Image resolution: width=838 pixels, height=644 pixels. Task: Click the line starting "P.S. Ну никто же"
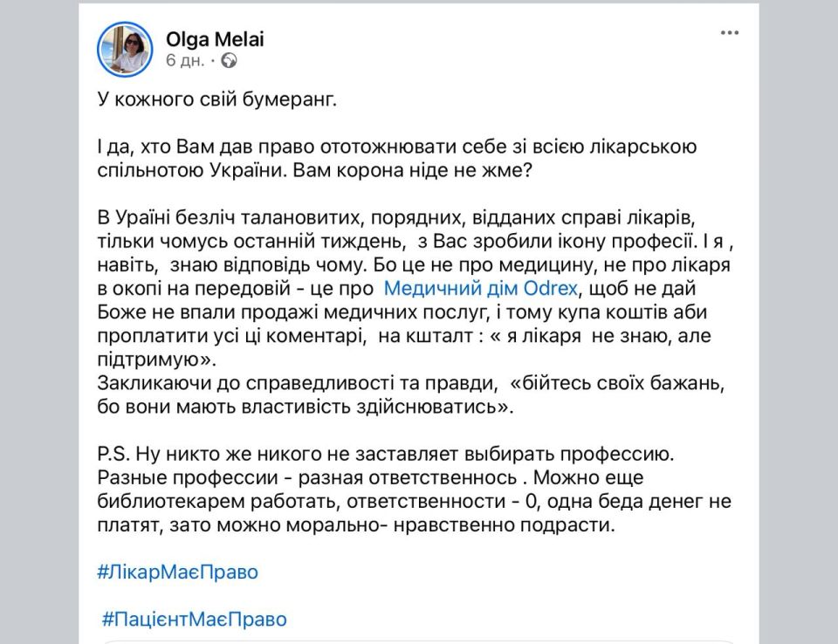[383, 454]
